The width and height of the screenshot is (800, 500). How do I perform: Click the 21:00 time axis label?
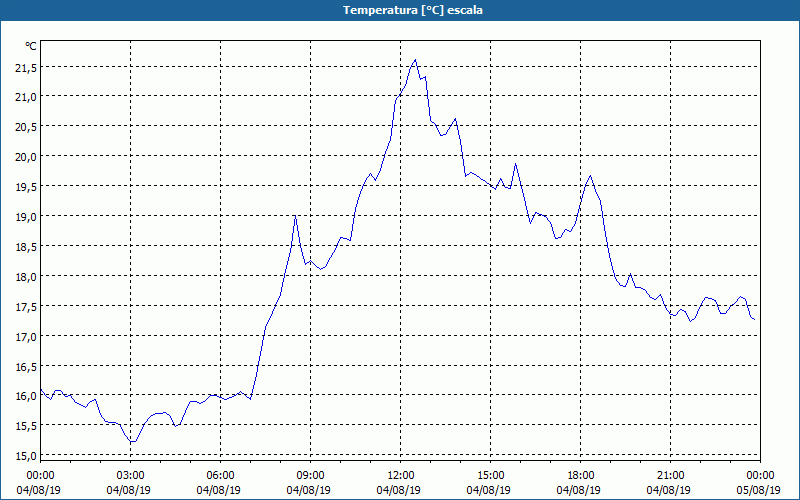670,476
